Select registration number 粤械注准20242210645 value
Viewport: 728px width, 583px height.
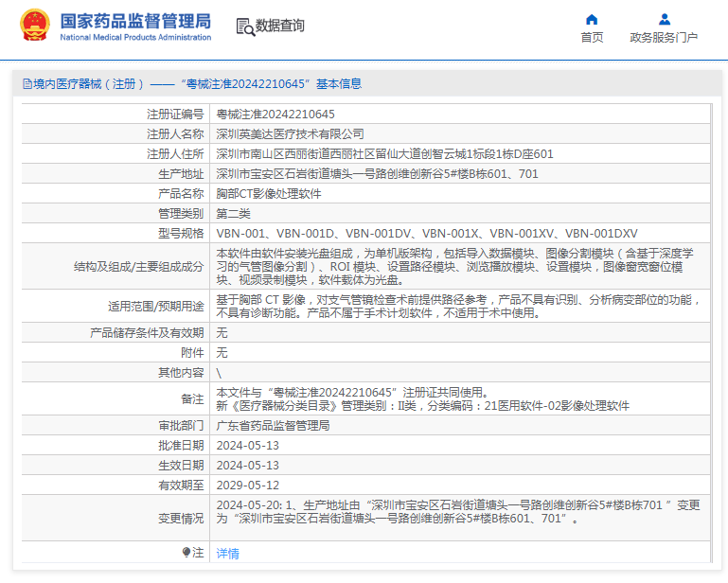pos(275,115)
